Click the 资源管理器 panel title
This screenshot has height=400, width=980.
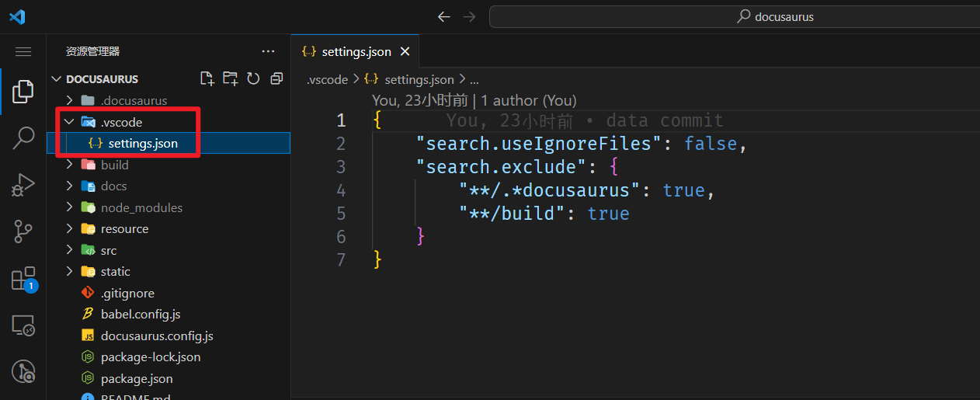(x=92, y=51)
